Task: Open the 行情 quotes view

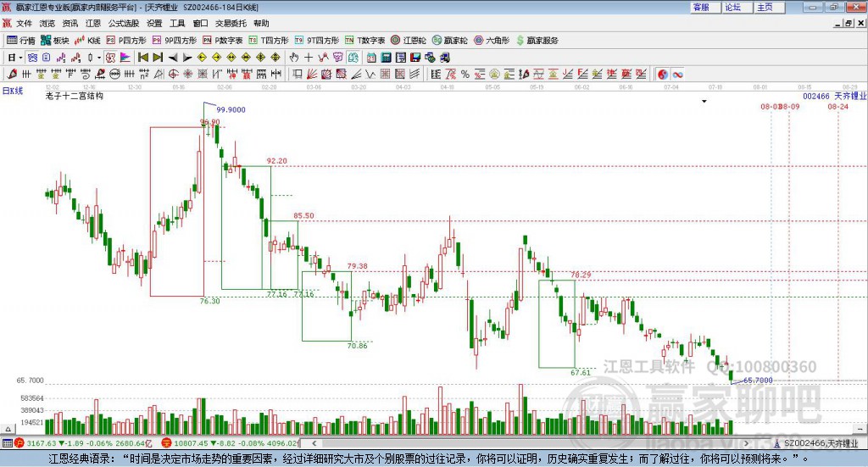Action: pyautogui.click(x=21, y=41)
